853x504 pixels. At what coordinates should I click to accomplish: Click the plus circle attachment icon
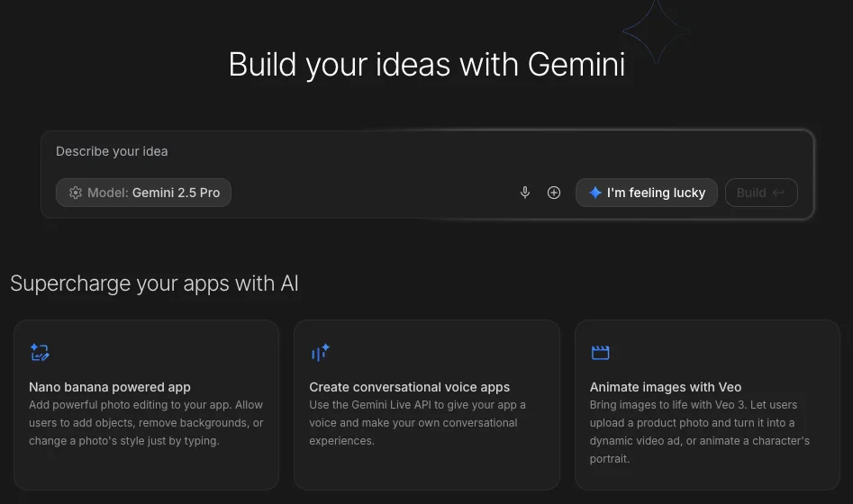tap(554, 193)
